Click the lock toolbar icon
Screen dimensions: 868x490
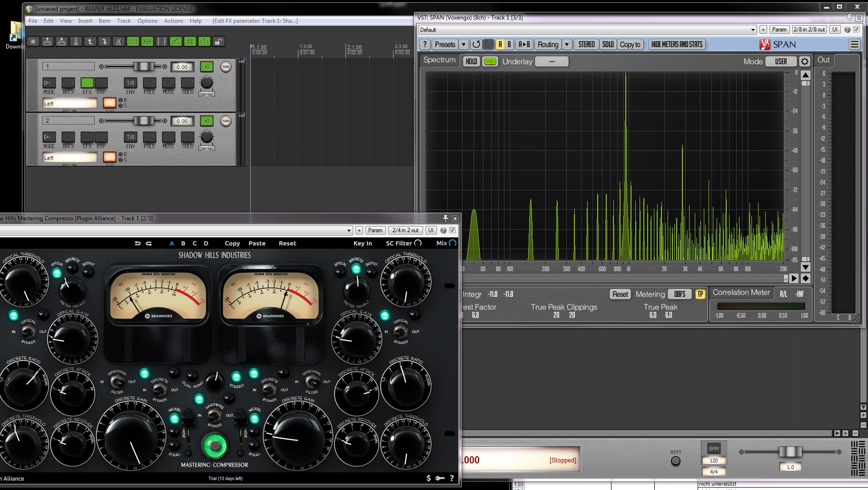(218, 42)
